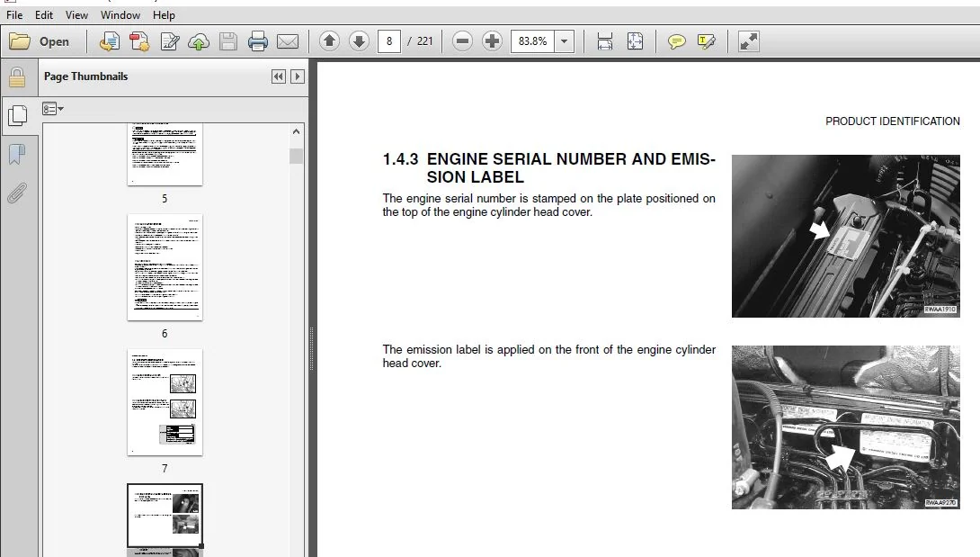Select the highlight text tool
The width and height of the screenshot is (980, 557).
click(x=707, y=41)
